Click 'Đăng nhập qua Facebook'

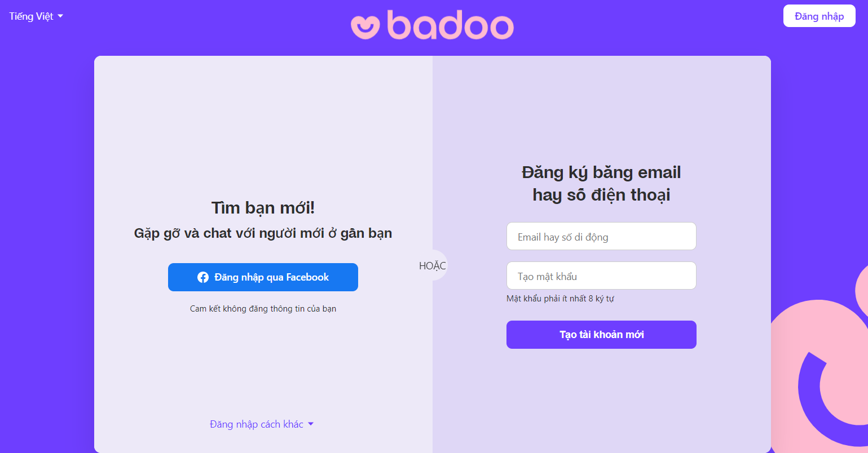coord(263,277)
